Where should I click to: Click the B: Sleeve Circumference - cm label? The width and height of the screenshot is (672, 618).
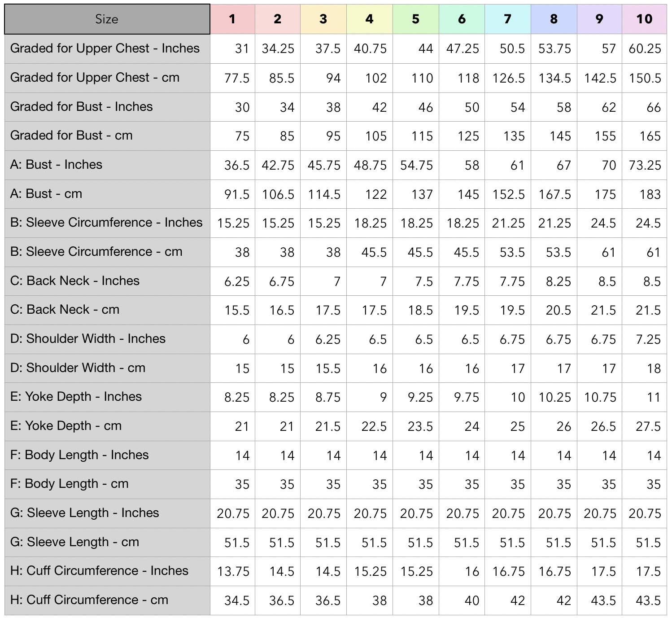(x=96, y=252)
